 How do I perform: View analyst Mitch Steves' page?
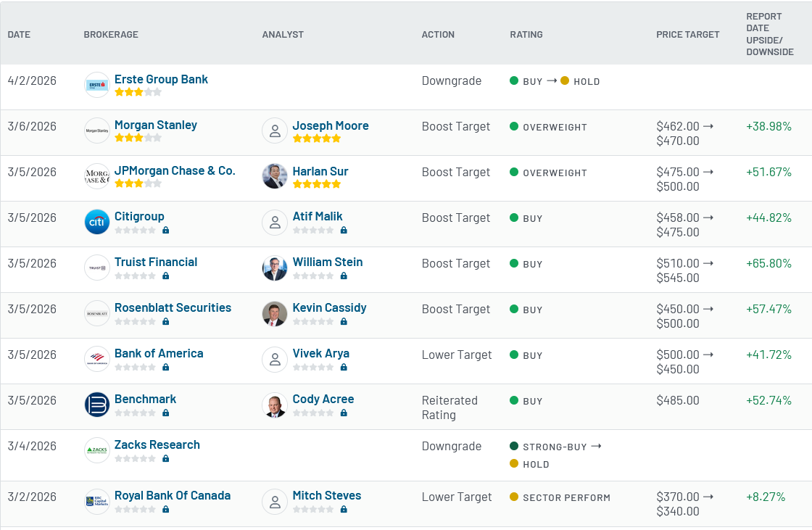[327, 495]
